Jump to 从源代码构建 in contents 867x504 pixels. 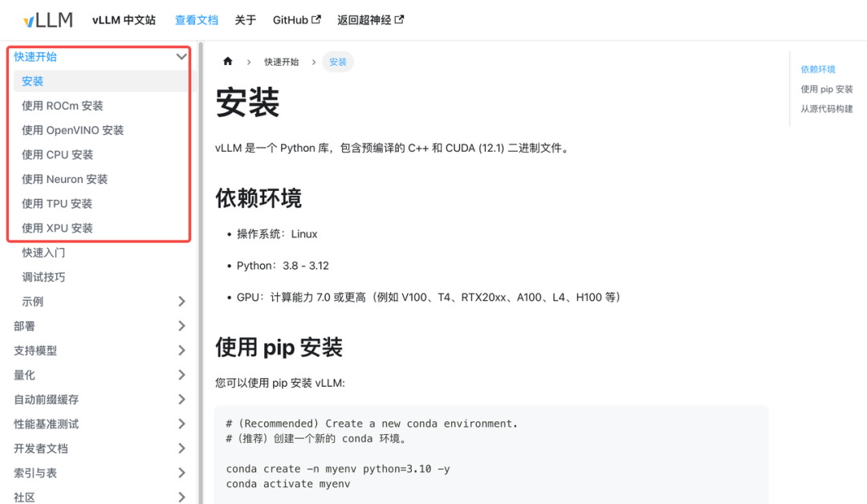point(827,109)
